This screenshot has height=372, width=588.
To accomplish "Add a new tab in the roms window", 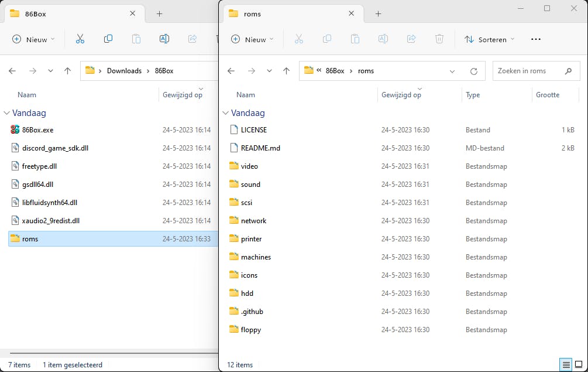I will 378,14.
